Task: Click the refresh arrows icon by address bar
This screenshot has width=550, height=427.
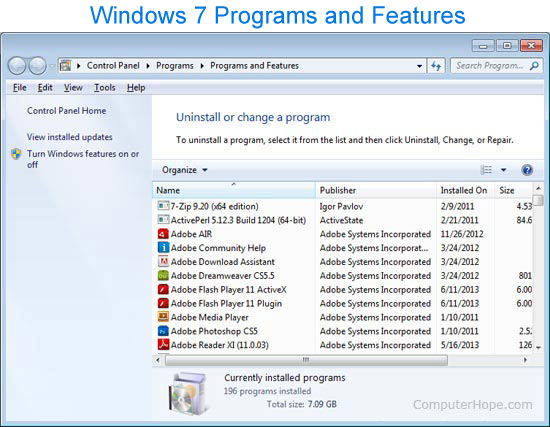Action: point(436,66)
